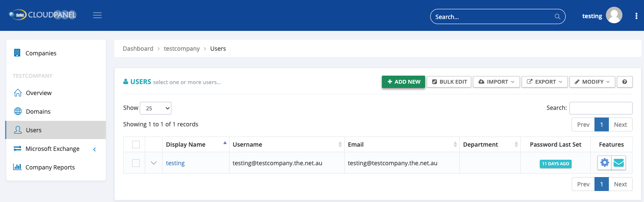The image size is (644, 202).
Task: Open Microsoft Exchange in the sidebar
Action: click(x=56, y=149)
